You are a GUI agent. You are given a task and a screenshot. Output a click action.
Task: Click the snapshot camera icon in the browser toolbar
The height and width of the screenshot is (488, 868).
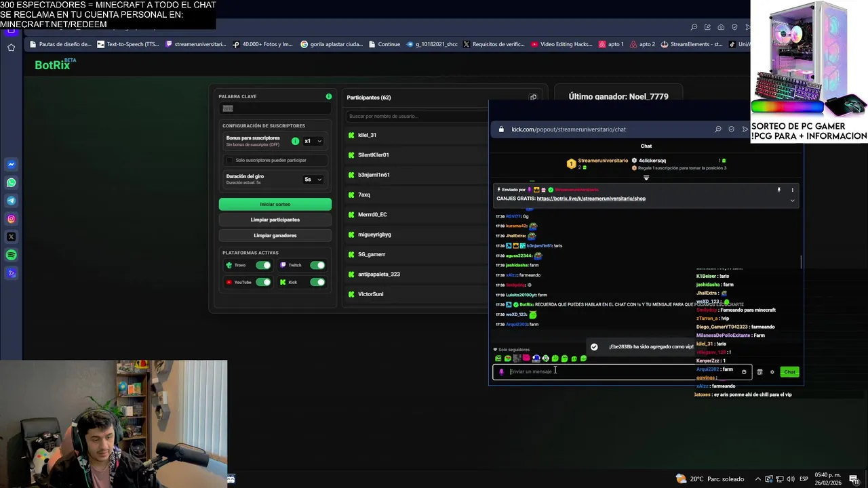[x=721, y=27]
